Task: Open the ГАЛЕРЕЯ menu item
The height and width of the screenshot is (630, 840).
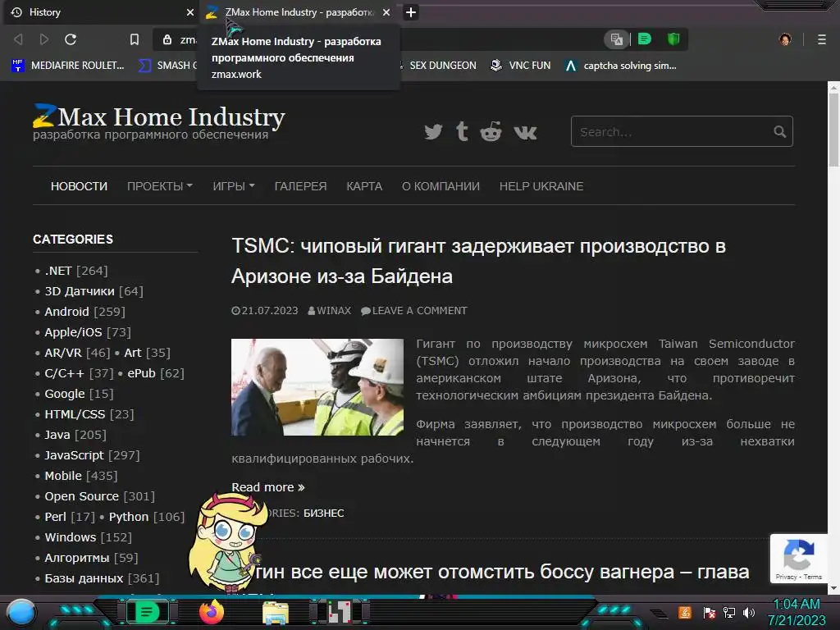Action: (300, 186)
